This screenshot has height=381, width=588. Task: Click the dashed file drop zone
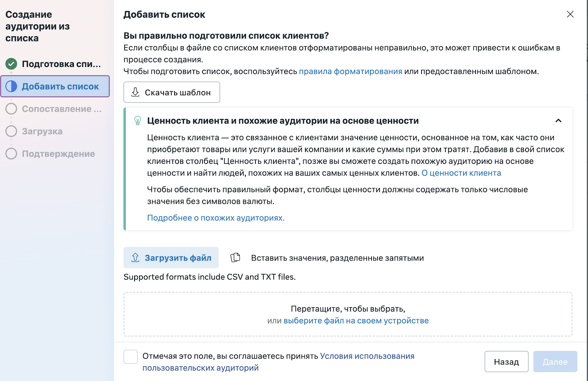(x=348, y=314)
